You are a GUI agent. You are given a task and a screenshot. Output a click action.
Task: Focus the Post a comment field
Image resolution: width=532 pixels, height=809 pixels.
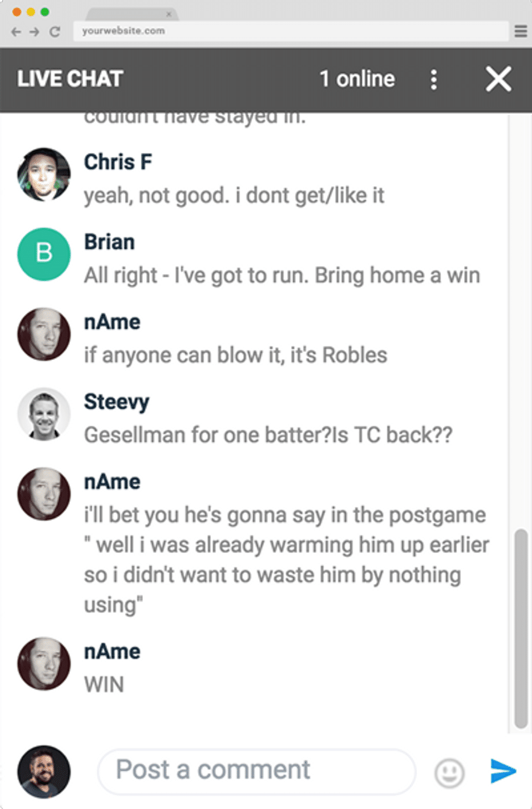[x=256, y=771]
